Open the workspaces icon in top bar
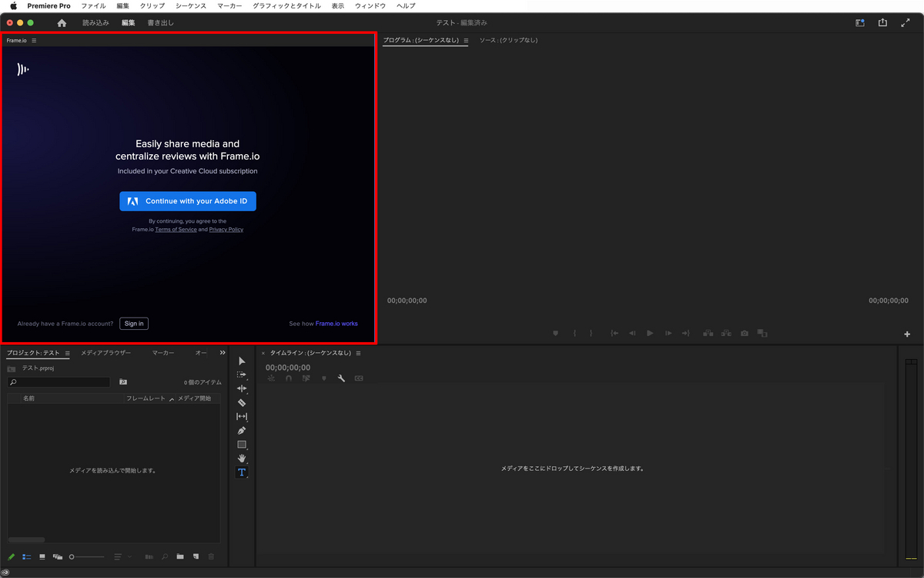 [860, 23]
